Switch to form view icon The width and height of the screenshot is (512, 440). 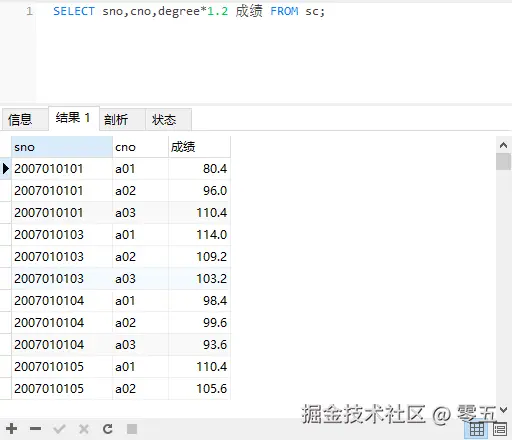pos(500,429)
